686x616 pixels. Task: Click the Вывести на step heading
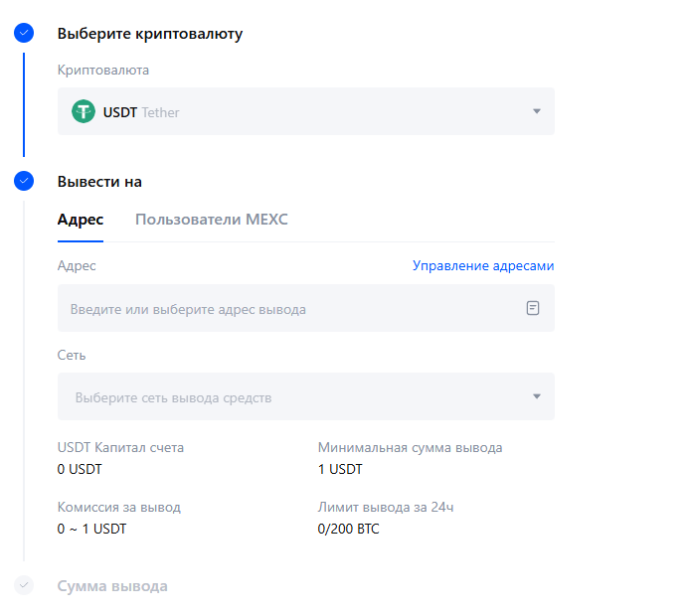[x=99, y=182]
